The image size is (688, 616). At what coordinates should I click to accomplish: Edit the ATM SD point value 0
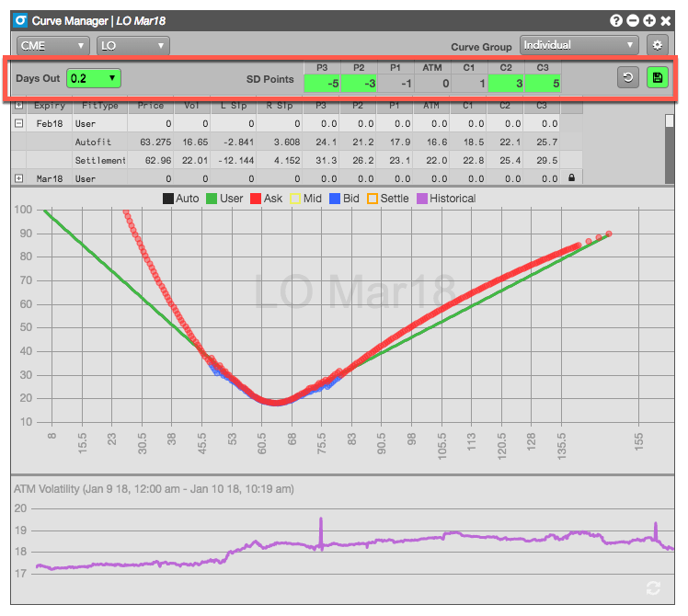pos(432,84)
